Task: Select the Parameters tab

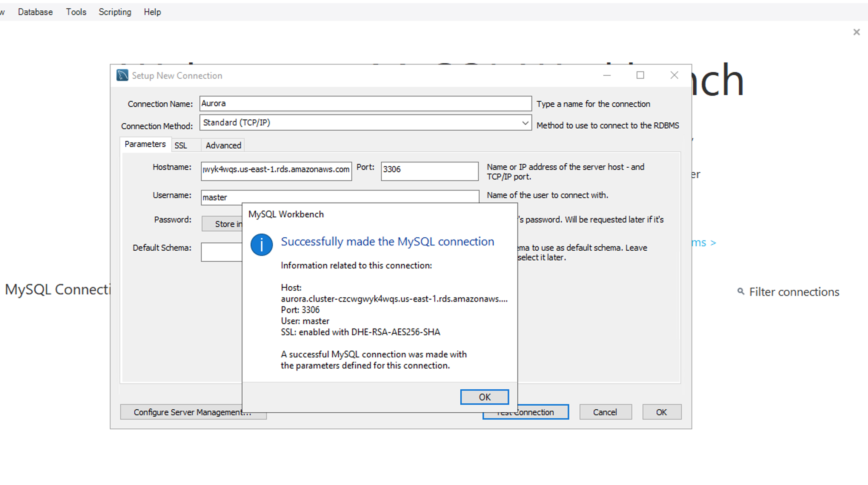Action: pyautogui.click(x=145, y=144)
